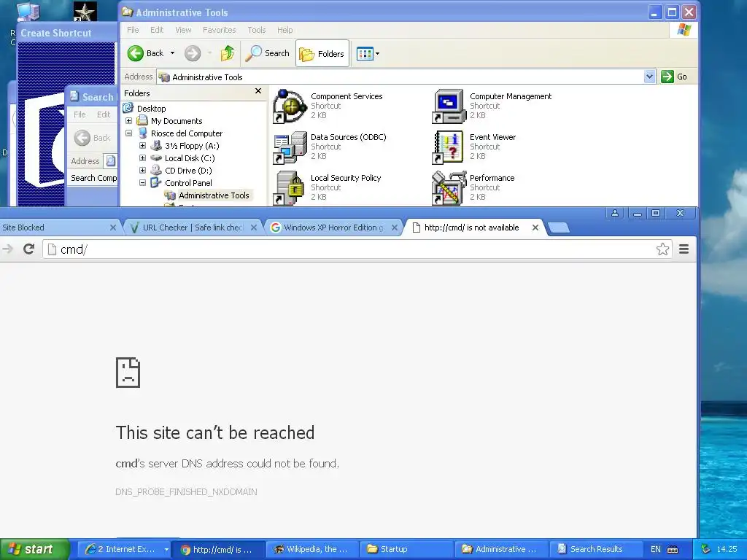Screen dimensions: 747x560
Task: Expand the Explorer address bar dropdown
Action: click(x=649, y=77)
